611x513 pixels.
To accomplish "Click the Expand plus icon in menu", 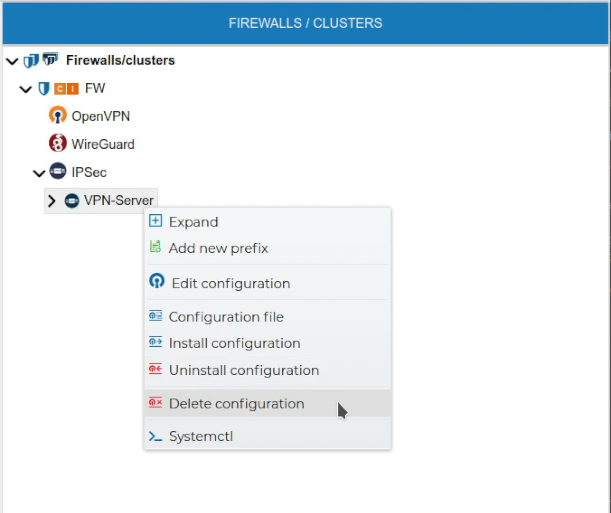I will click(155, 222).
